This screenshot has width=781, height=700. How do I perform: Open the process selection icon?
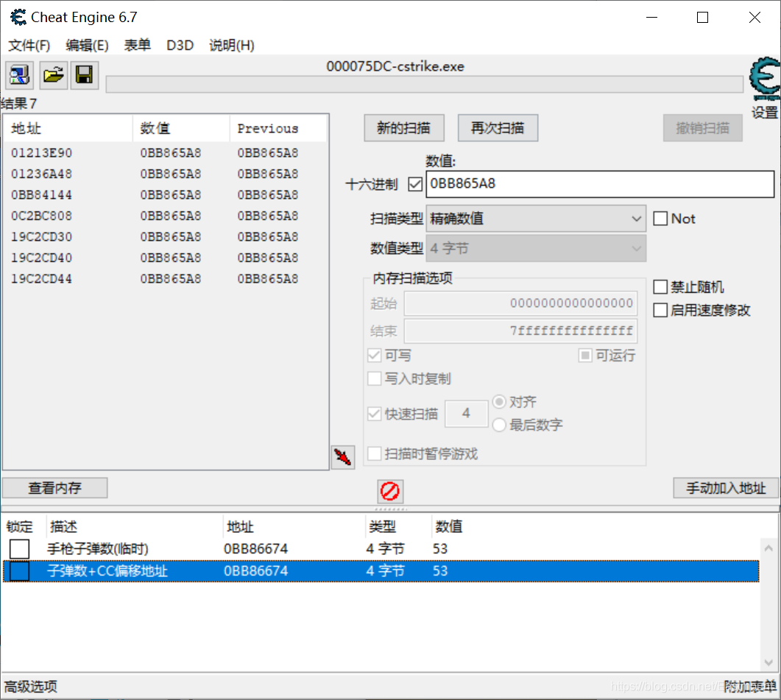tap(19, 75)
